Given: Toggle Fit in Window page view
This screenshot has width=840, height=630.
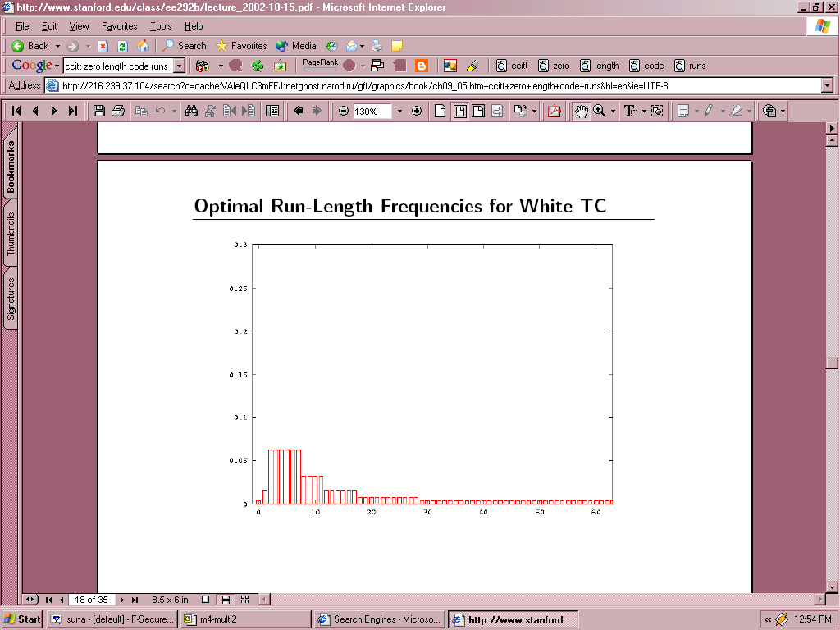Looking at the screenshot, I should pyautogui.click(x=459, y=111).
